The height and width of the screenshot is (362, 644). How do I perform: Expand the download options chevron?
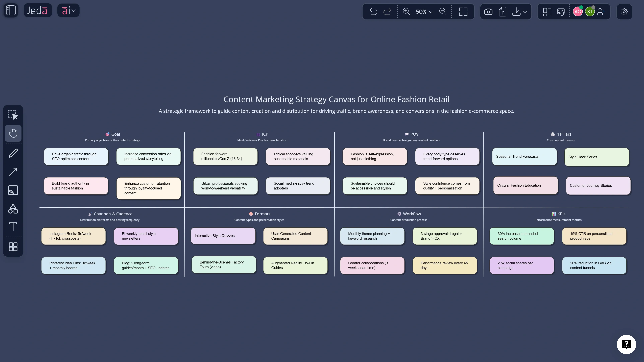[x=526, y=12]
